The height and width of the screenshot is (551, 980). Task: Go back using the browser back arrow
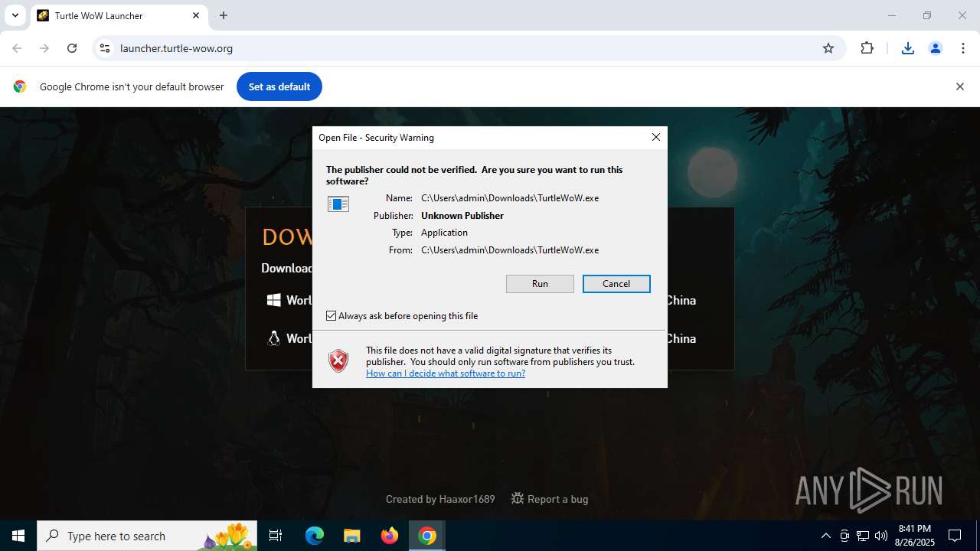coord(17,48)
